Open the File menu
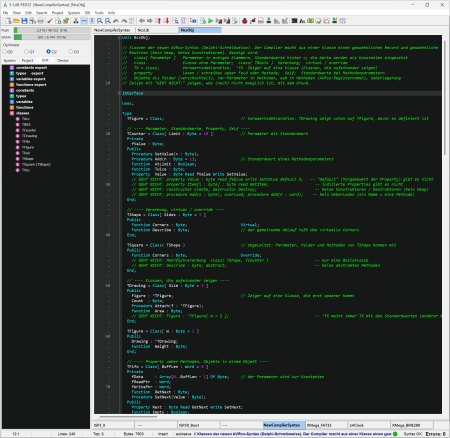 pos(5,13)
